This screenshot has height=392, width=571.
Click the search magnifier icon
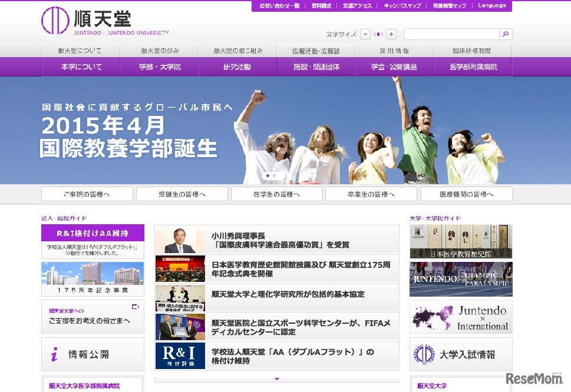(505, 34)
